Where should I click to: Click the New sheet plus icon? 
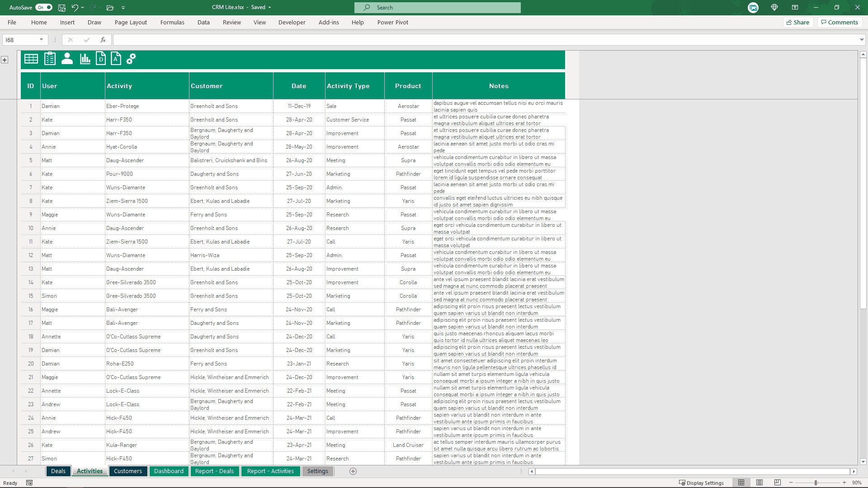[353, 471]
